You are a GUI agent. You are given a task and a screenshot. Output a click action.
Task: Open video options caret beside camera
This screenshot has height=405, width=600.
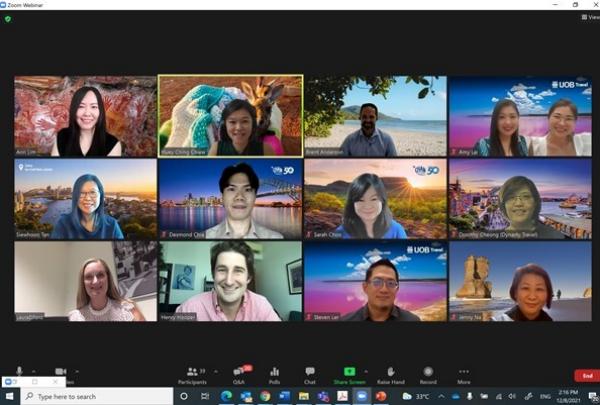click(77, 371)
